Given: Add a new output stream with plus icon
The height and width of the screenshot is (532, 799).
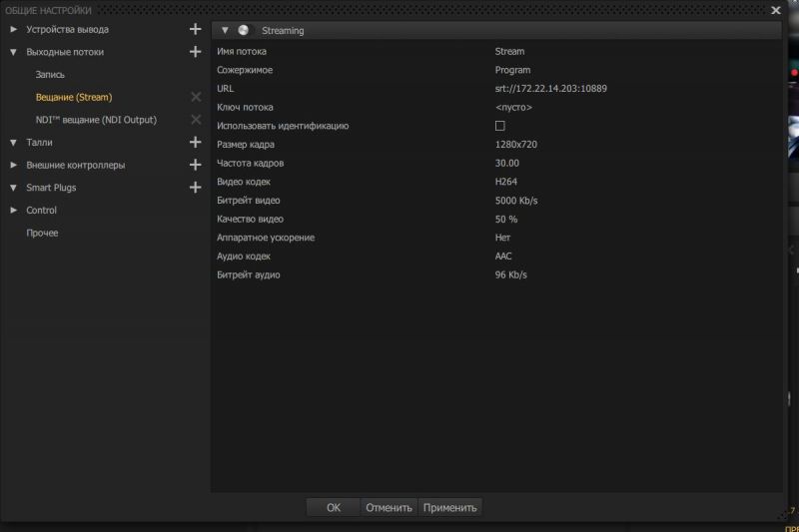Looking at the screenshot, I should [x=195, y=52].
